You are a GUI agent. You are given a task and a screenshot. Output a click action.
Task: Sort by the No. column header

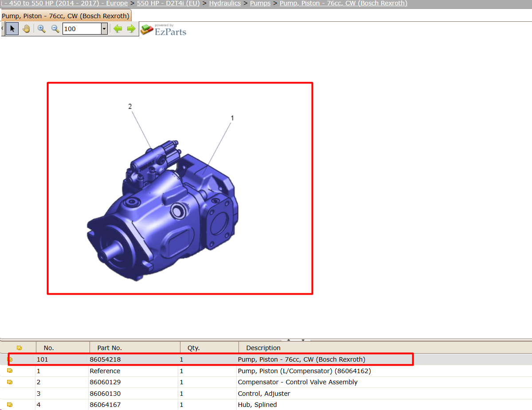pos(49,348)
